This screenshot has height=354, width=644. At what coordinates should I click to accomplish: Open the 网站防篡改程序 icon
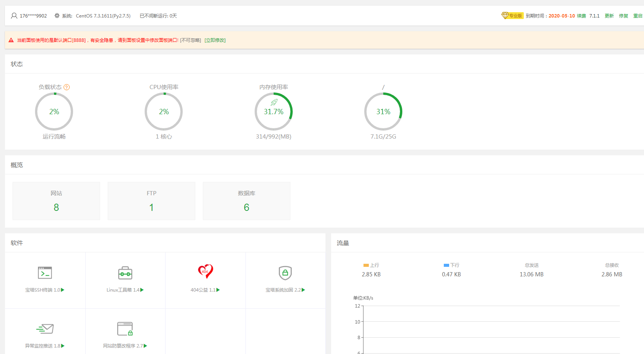125,329
